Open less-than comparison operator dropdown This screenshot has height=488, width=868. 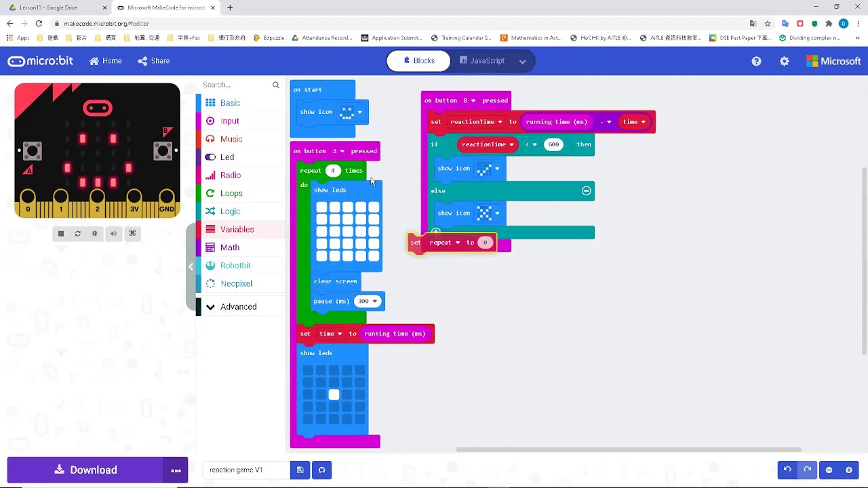[x=531, y=144]
